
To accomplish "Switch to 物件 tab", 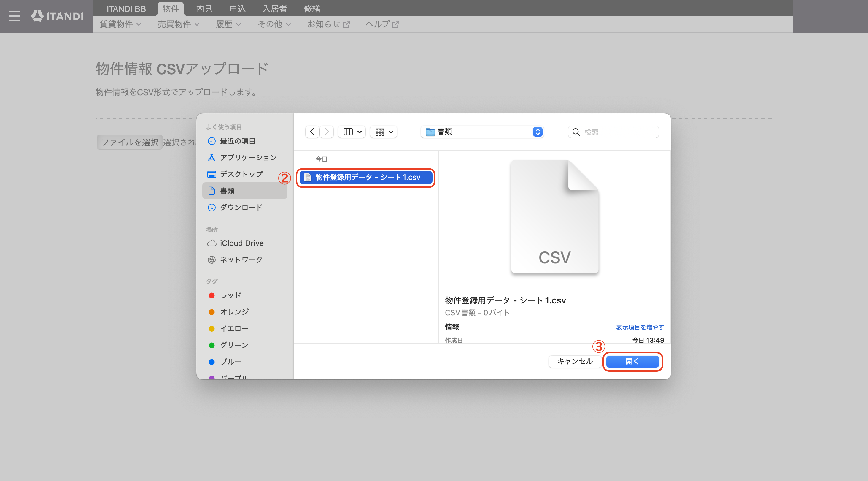I will point(171,9).
